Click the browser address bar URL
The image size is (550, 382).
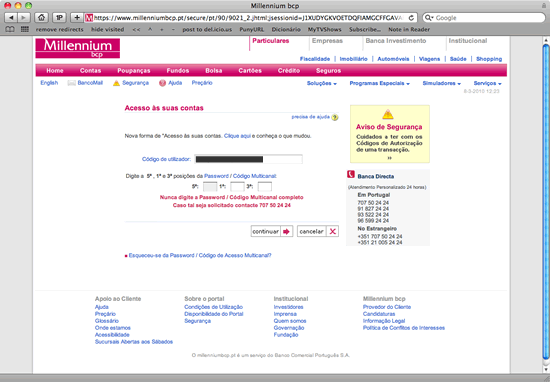248,18
